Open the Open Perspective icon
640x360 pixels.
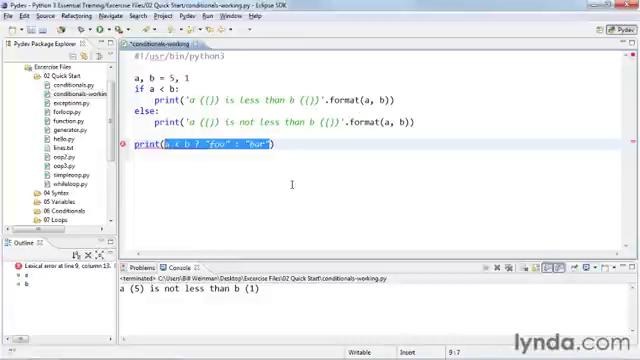(x=599, y=30)
